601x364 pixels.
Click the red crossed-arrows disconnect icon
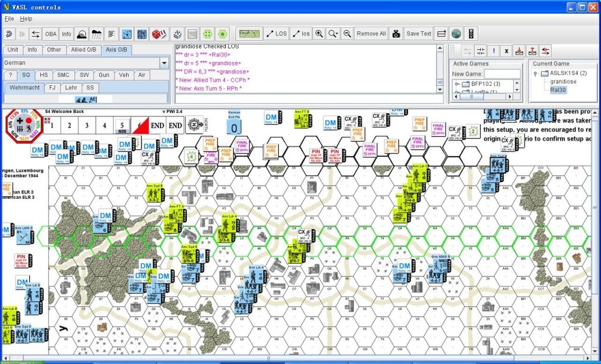pyautogui.click(x=546, y=51)
